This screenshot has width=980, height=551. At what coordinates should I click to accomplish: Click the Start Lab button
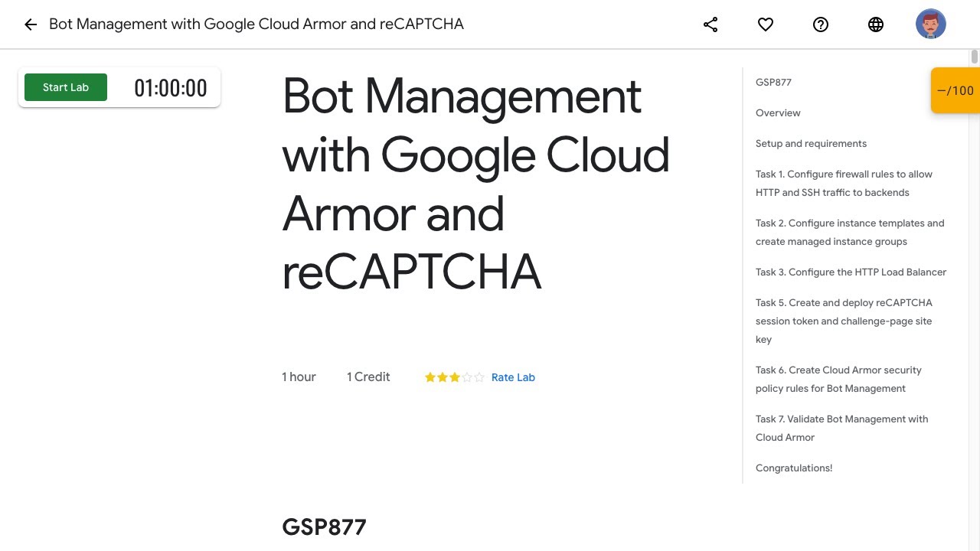[66, 87]
